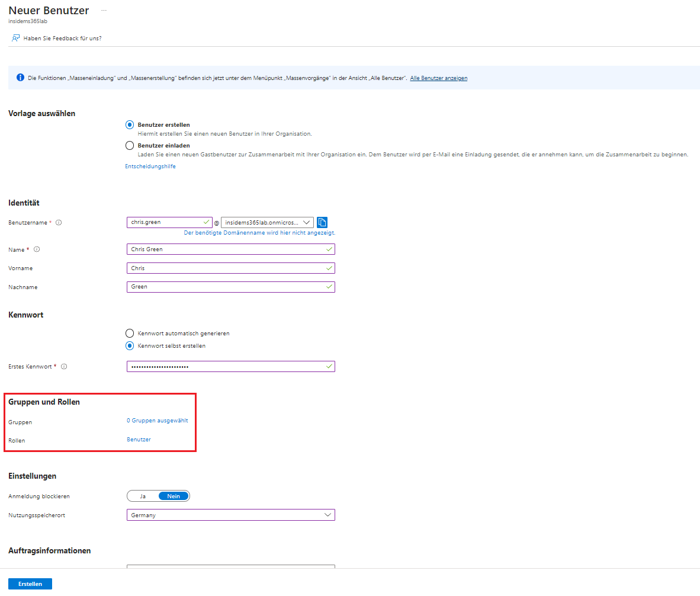Open the domain name dropdown
Image resolution: width=700 pixels, height=596 pixels.
point(267,222)
